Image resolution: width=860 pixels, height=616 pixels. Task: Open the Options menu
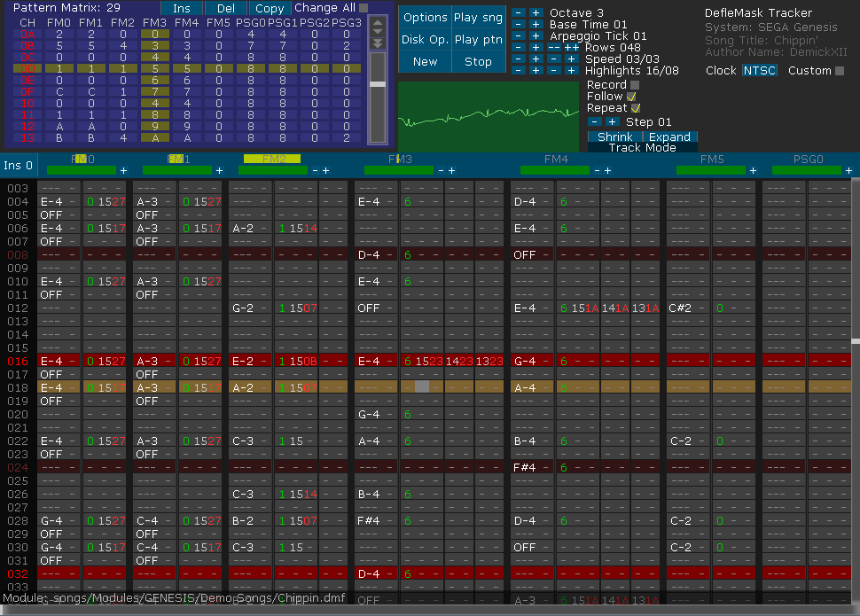(425, 18)
